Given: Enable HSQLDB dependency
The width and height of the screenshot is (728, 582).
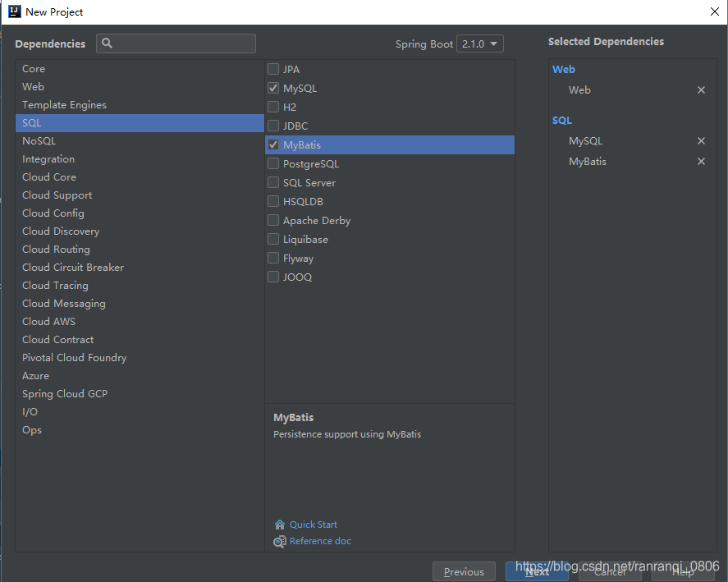Looking at the screenshot, I should (x=273, y=201).
